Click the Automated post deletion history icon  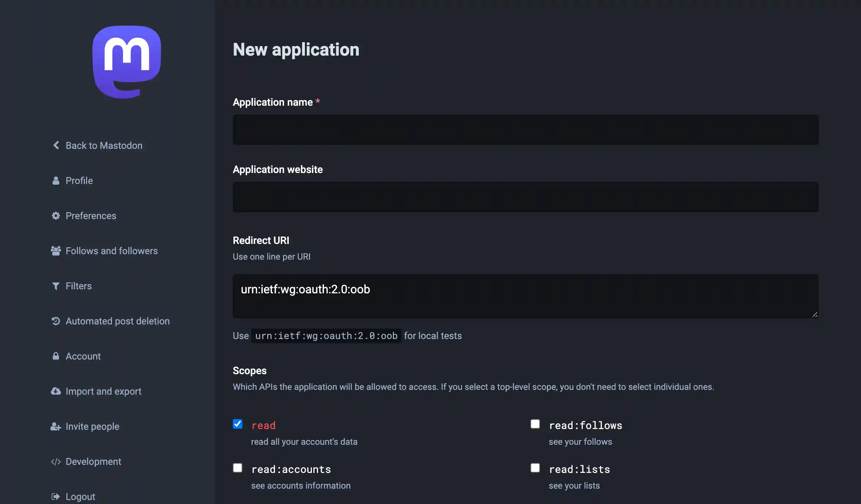56,321
